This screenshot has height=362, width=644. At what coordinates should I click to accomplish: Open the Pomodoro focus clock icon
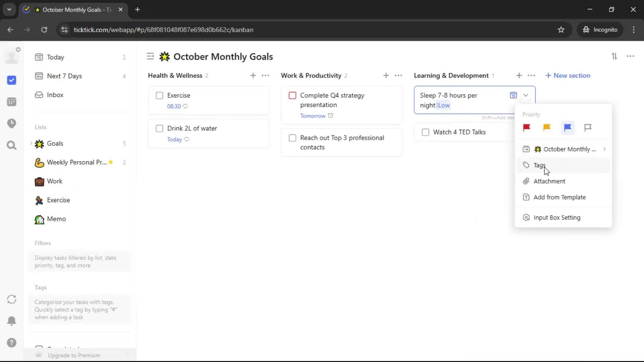(x=11, y=123)
